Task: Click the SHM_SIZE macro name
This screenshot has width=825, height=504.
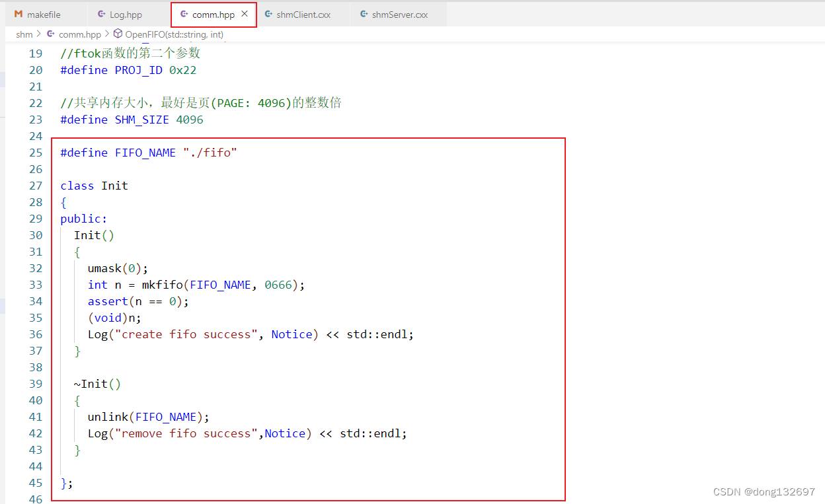Action: [142, 120]
